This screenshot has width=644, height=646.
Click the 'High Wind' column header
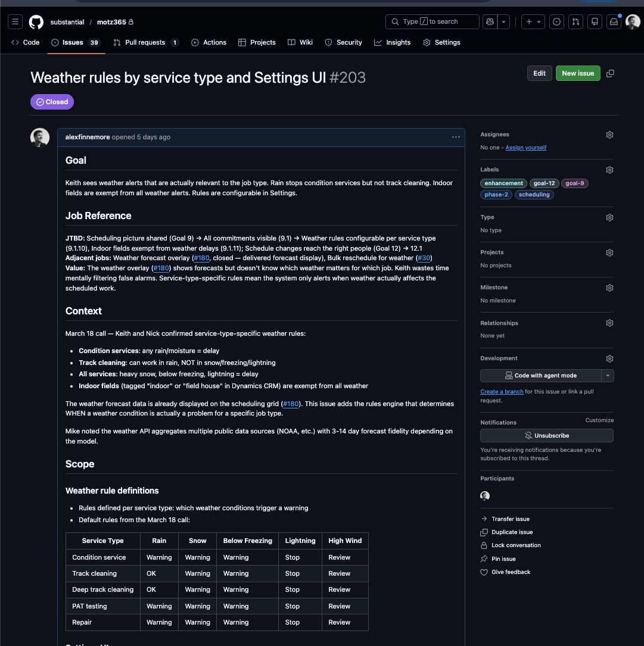pyautogui.click(x=345, y=541)
